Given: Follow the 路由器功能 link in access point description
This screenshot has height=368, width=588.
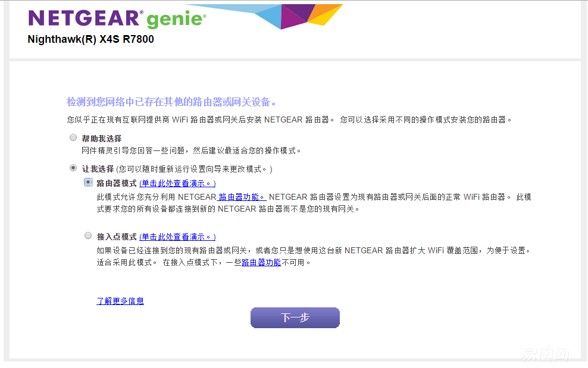Looking at the screenshot, I should coord(261,262).
